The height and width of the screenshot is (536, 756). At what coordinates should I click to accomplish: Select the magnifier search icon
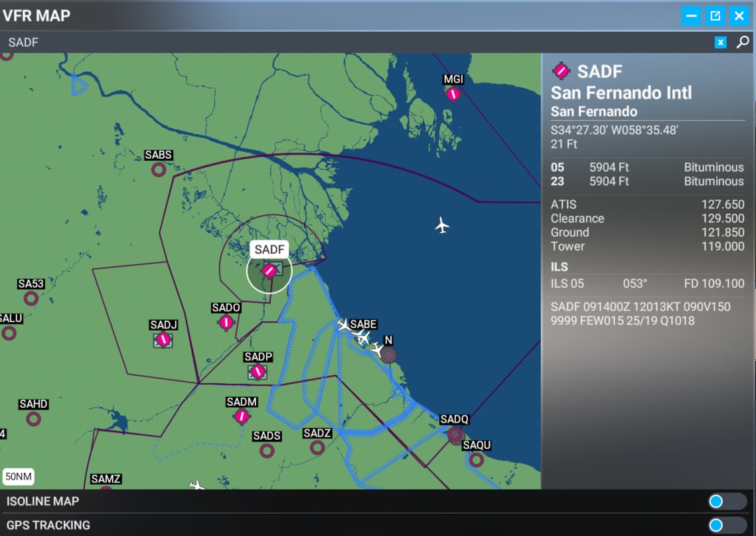[x=743, y=42]
